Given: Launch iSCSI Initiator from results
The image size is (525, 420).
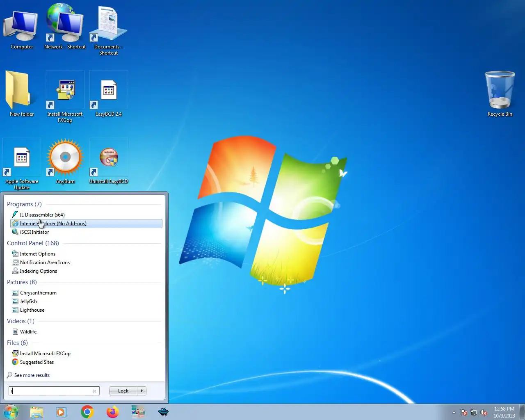Looking at the screenshot, I should point(86,232).
